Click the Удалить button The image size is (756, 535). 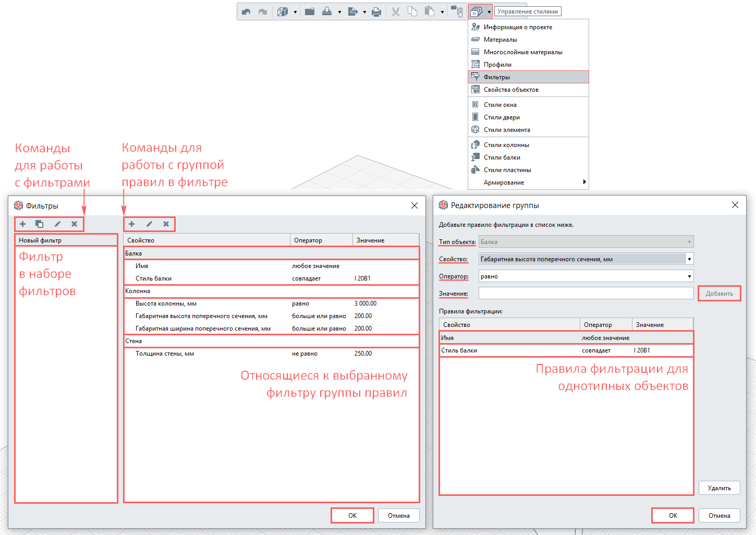[x=720, y=488]
